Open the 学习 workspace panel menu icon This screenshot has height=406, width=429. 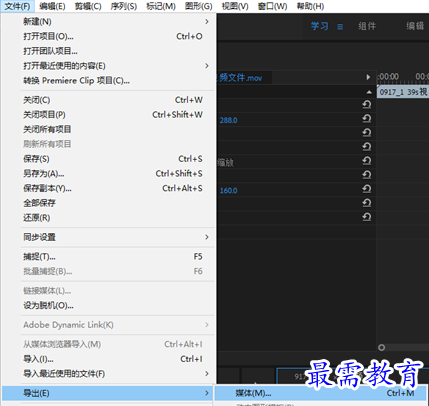(340, 26)
